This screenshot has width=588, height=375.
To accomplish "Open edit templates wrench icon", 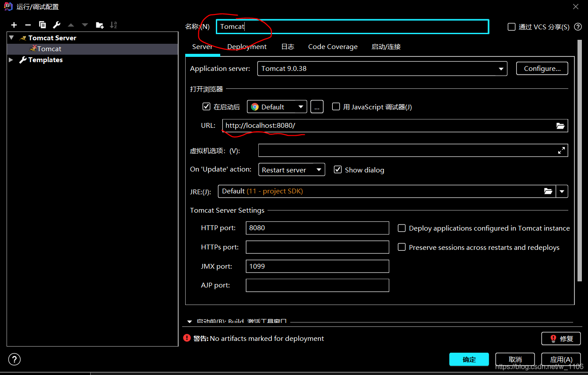I will [x=56, y=25].
